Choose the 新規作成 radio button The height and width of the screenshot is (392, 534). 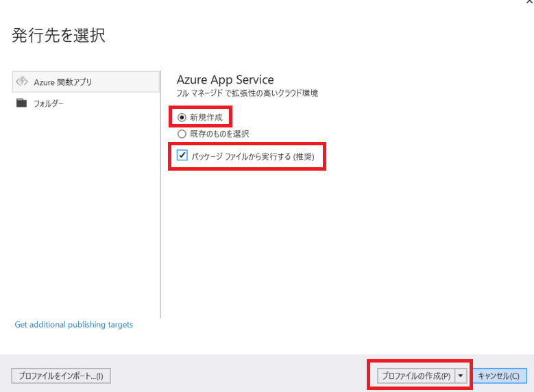(x=182, y=117)
